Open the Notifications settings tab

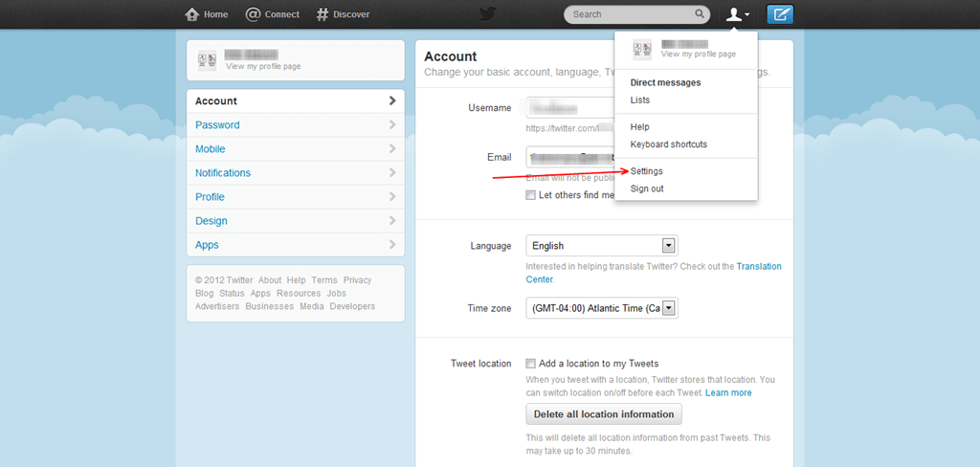(296, 172)
